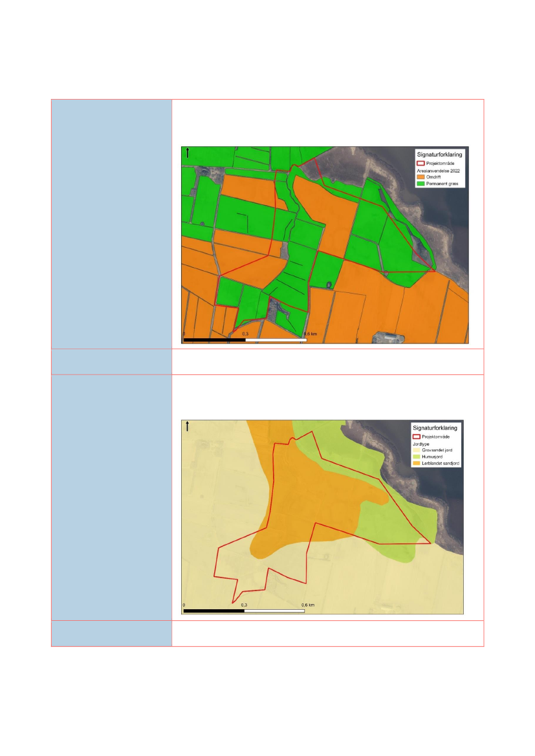Click the green Permanent græs legend swatch
535x756 pixels.
[x=420, y=184]
